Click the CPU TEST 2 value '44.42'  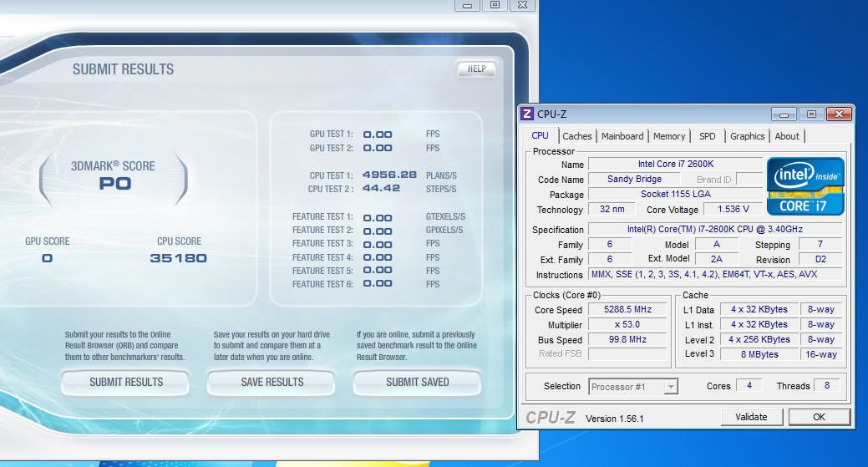point(381,188)
